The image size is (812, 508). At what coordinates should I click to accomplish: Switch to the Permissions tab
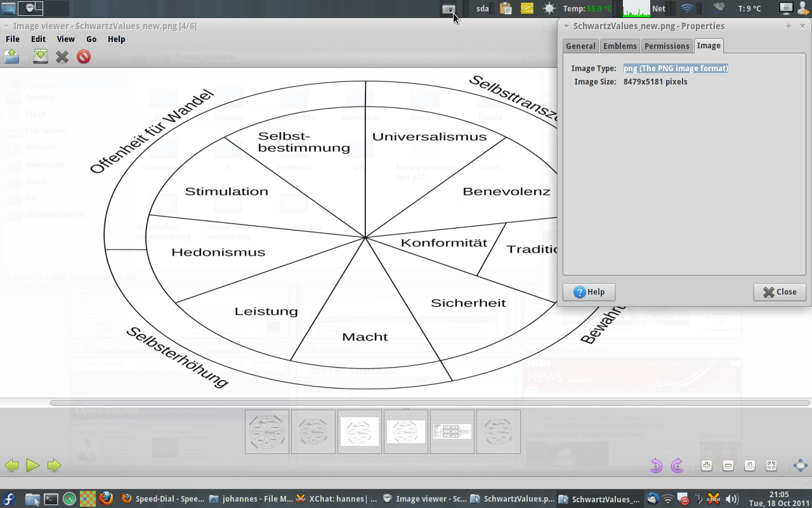[x=667, y=46]
